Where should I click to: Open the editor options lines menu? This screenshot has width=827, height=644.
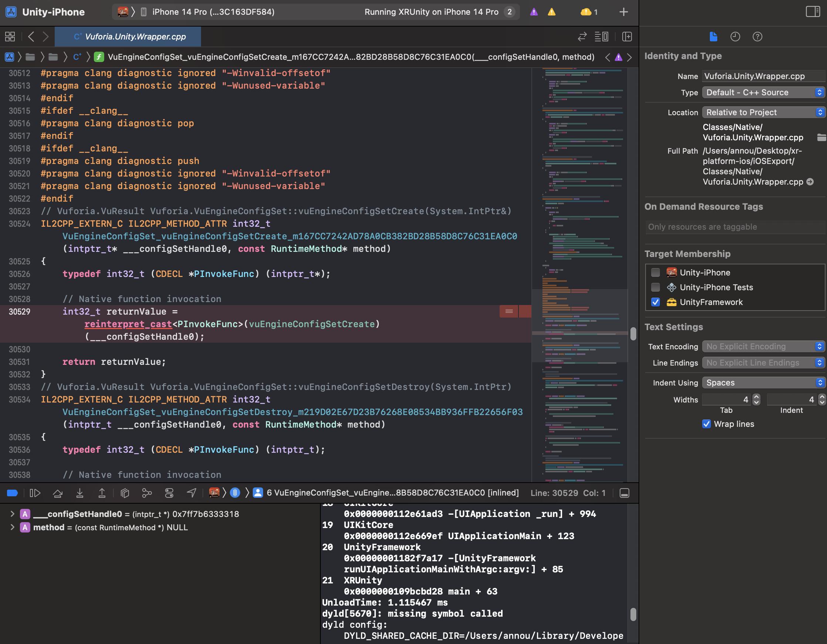tap(601, 37)
